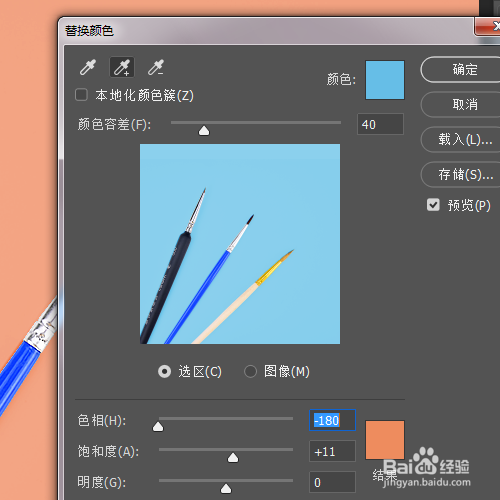Select the 选区(C) radio button
Image resolution: width=500 pixels, height=500 pixels.
(x=164, y=371)
